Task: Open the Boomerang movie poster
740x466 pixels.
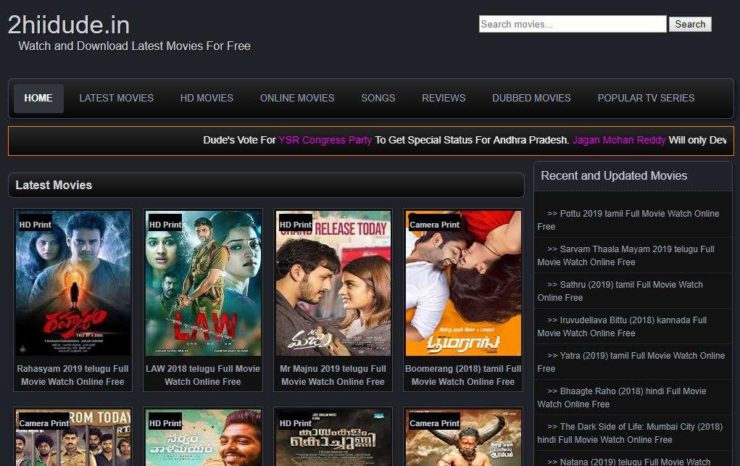Action: coord(463,283)
